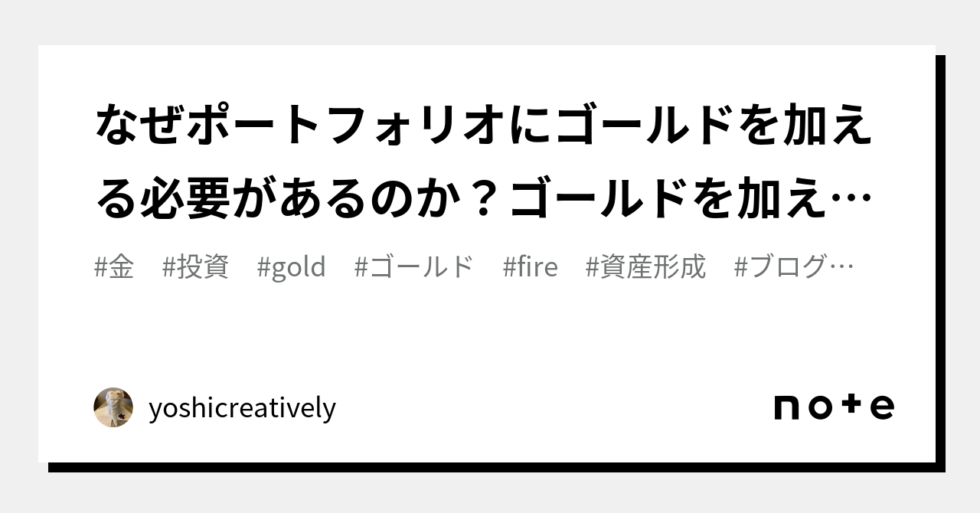
Task: Expand the hashtag list ellipsis
Action: (x=842, y=268)
